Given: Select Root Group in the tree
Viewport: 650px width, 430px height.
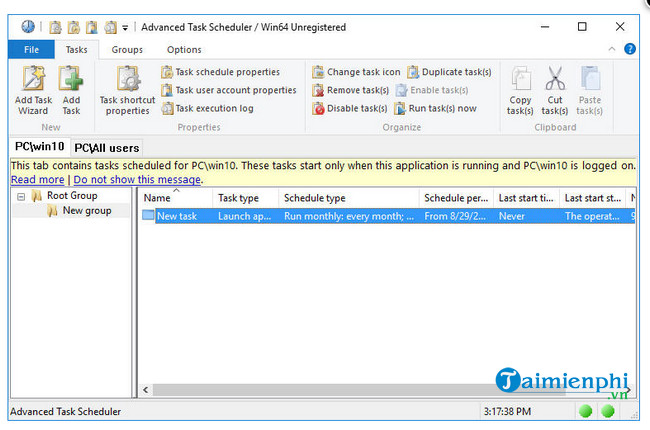Looking at the screenshot, I should coord(72,196).
